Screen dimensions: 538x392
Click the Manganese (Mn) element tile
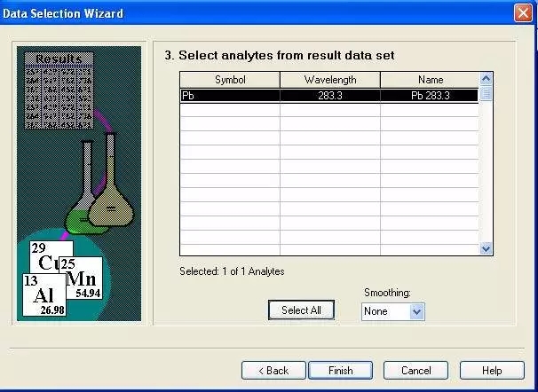tap(82, 277)
